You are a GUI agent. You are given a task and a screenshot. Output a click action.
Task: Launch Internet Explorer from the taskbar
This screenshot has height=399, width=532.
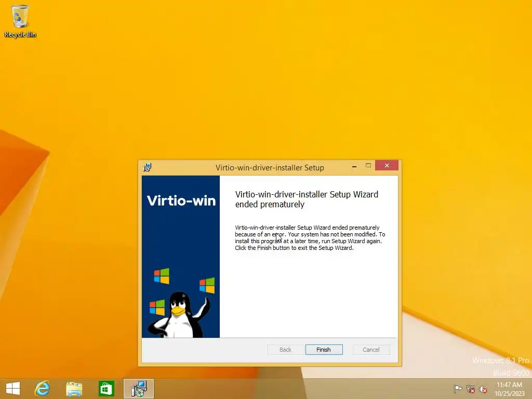click(x=43, y=389)
